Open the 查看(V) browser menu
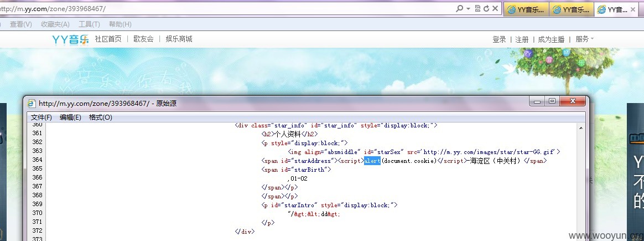Image resolution: width=644 pixels, height=241 pixels. tap(21, 24)
